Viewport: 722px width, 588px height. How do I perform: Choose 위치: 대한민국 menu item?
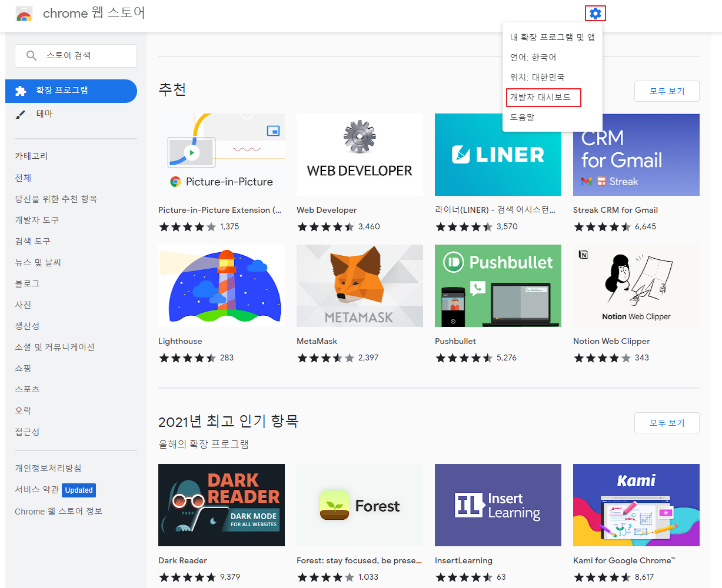(553, 77)
